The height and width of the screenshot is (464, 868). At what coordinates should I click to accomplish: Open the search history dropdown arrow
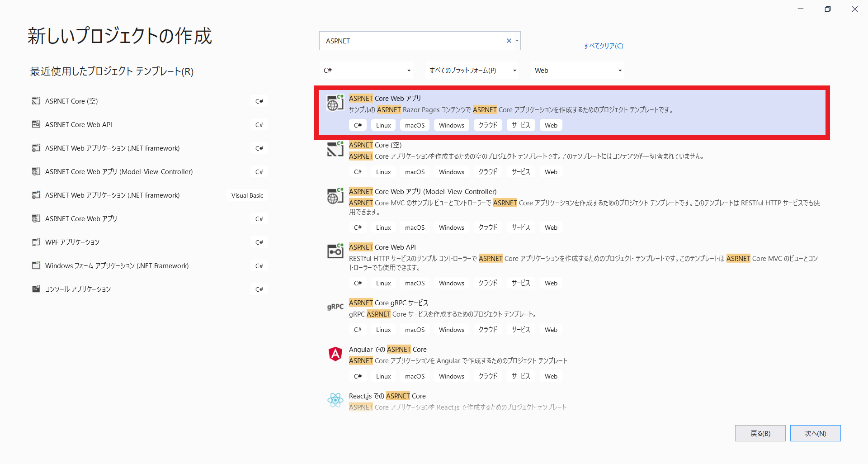(x=517, y=41)
